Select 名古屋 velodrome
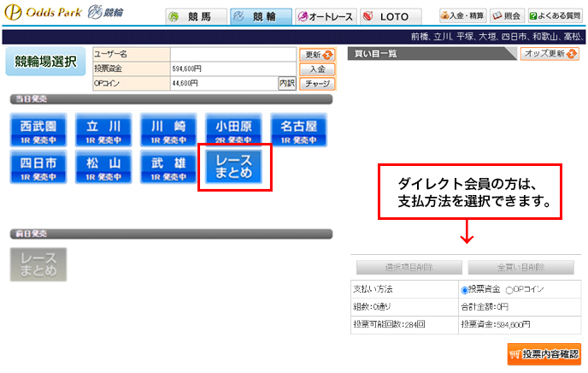Viewport: 588px width, 373px height. click(298, 130)
